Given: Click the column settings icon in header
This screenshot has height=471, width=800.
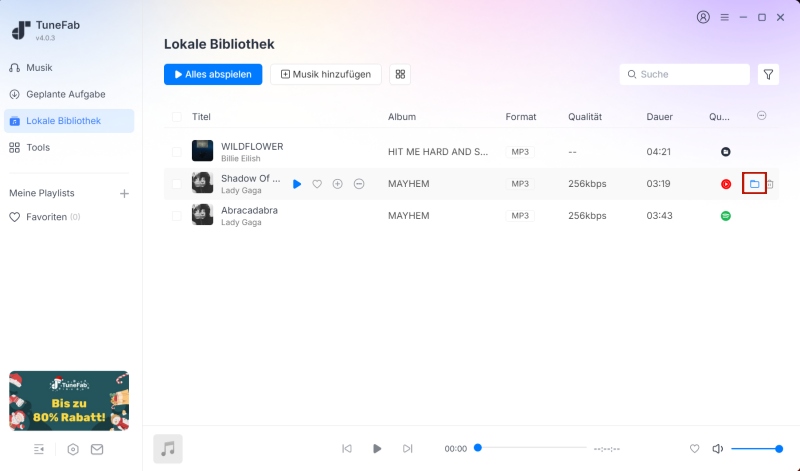Looking at the screenshot, I should (x=761, y=116).
